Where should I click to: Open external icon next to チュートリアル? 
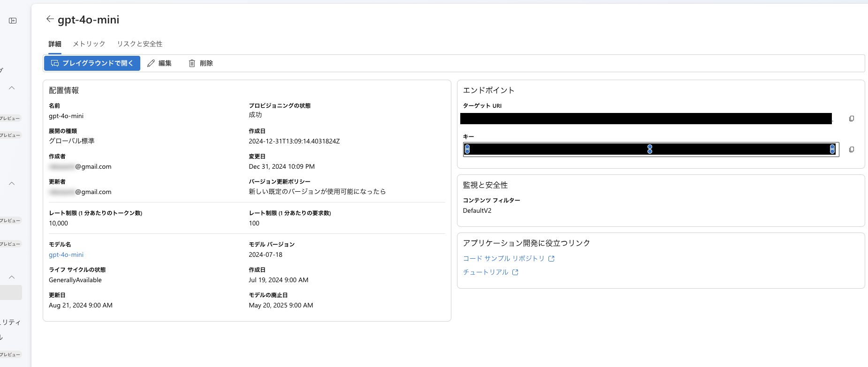[515, 272]
